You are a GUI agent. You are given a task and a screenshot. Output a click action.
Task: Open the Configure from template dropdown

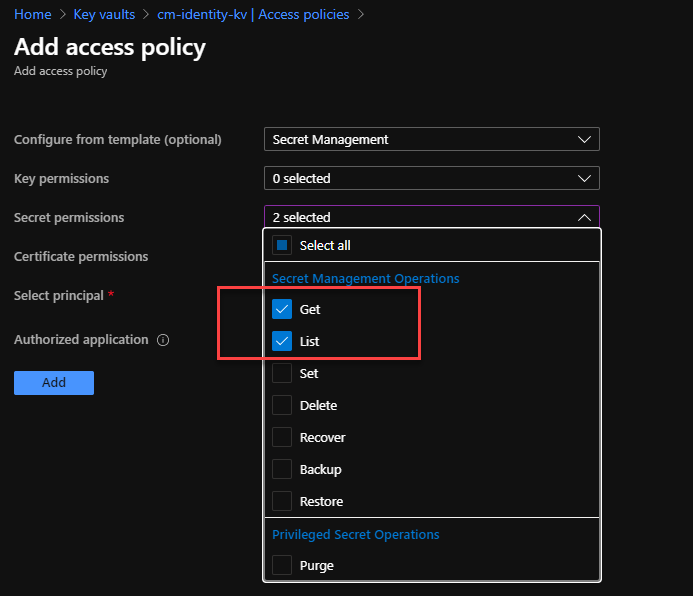(431, 140)
